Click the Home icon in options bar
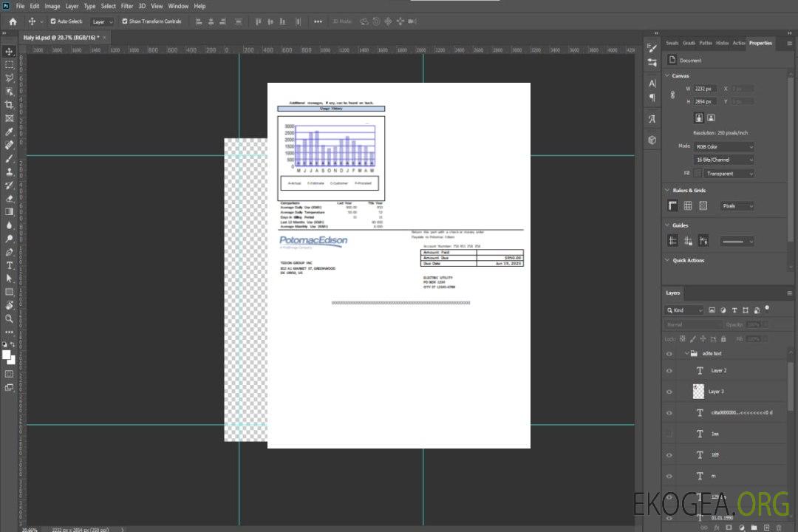The height and width of the screenshot is (532, 798). [x=13, y=21]
